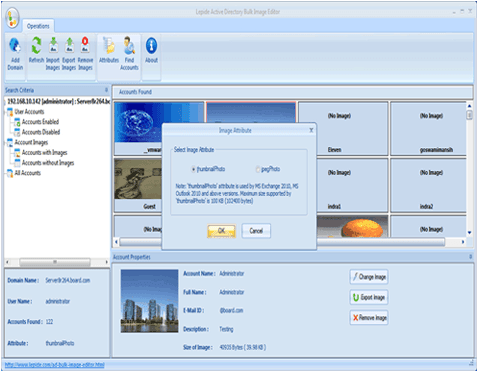Viewport: 478px width, 372px height.
Task: Select Accounts with Images
Action: pyautogui.click(x=44, y=153)
